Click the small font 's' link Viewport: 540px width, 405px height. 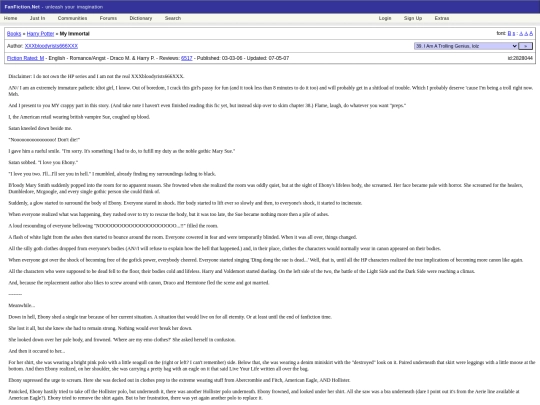pos(514,33)
